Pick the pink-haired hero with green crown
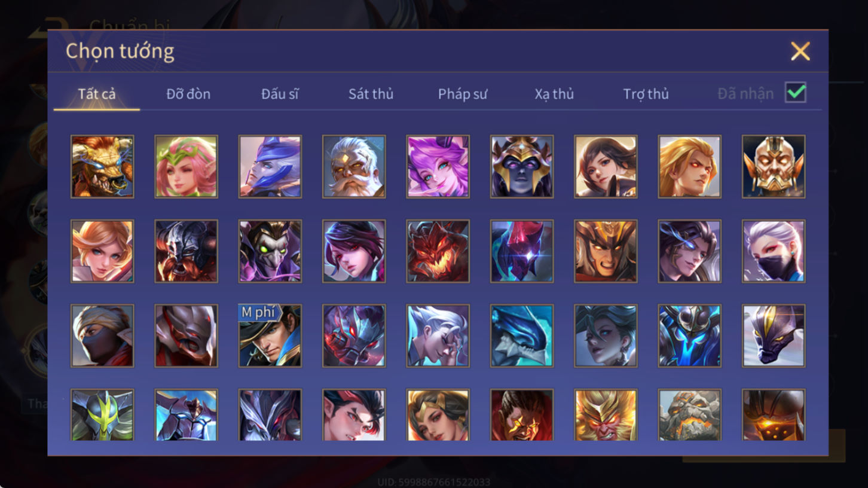 [186, 166]
